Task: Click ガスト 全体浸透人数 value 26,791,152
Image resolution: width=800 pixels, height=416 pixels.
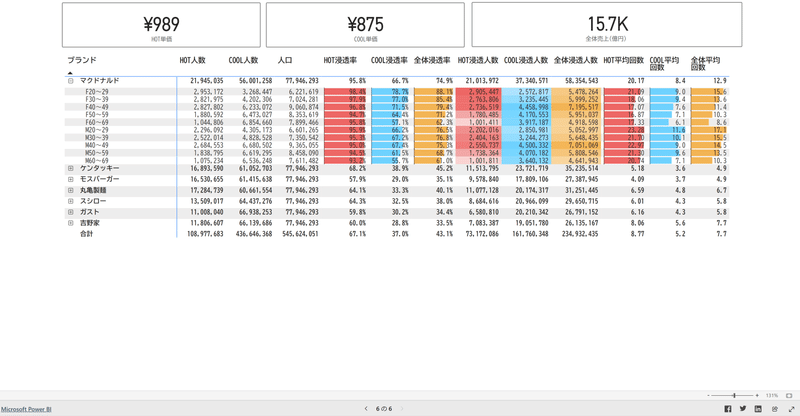Action: tap(579, 212)
